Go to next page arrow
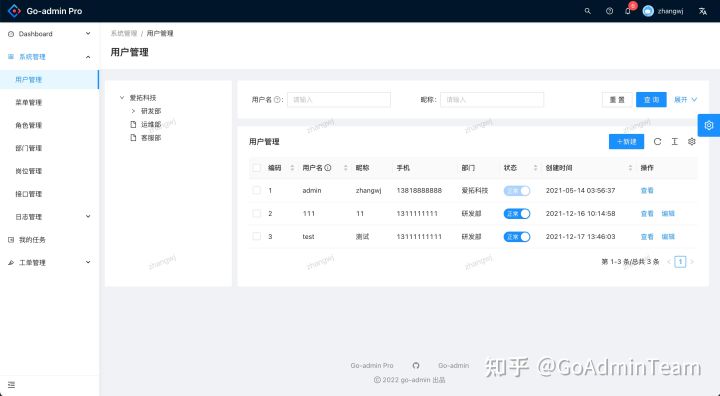Image resolution: width=720 pixels, height=396 pixels. tap(692, 261)
